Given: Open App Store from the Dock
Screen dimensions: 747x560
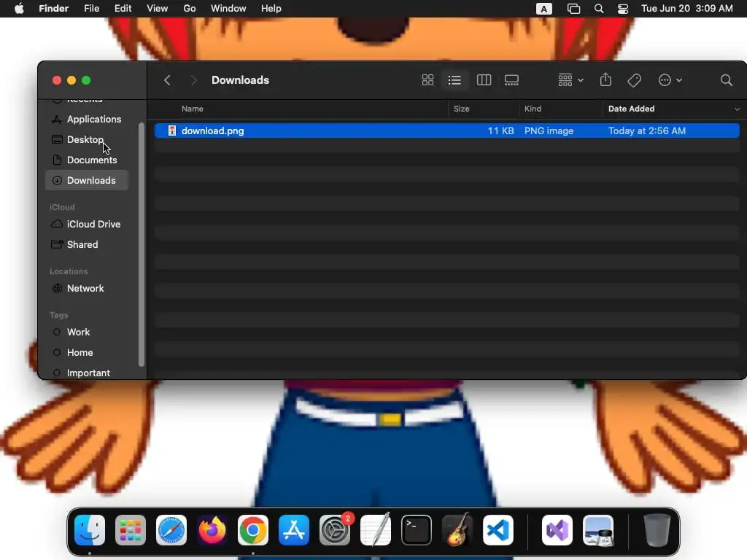Looking at the screenshot, I should tap(294, 529).
